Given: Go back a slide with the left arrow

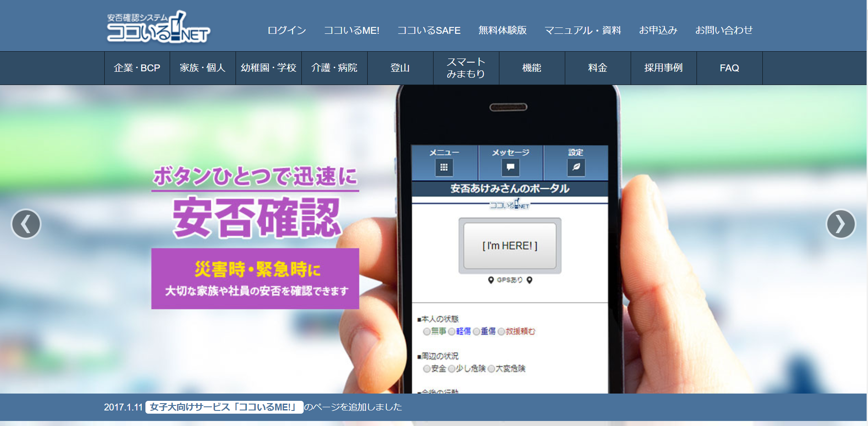Looking at the screenshot, I should tap(26, 224).
